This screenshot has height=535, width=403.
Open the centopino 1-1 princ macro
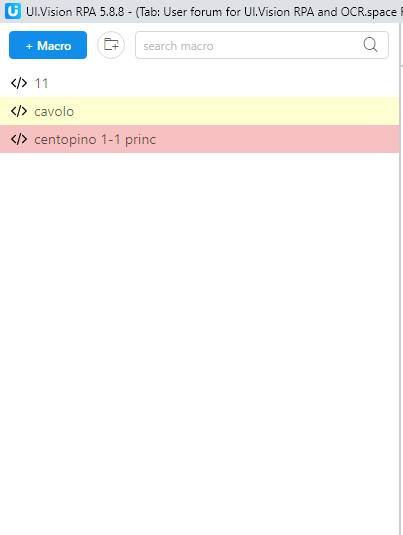95,140
